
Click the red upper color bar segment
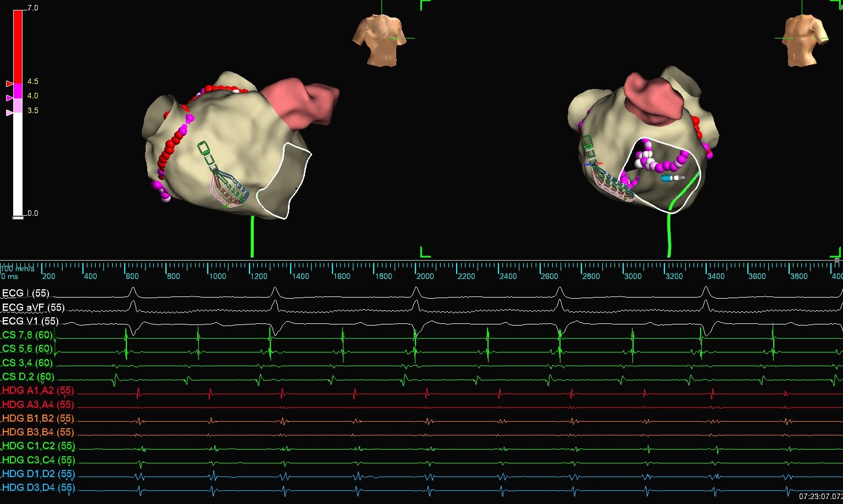click(x=18, y=47)
